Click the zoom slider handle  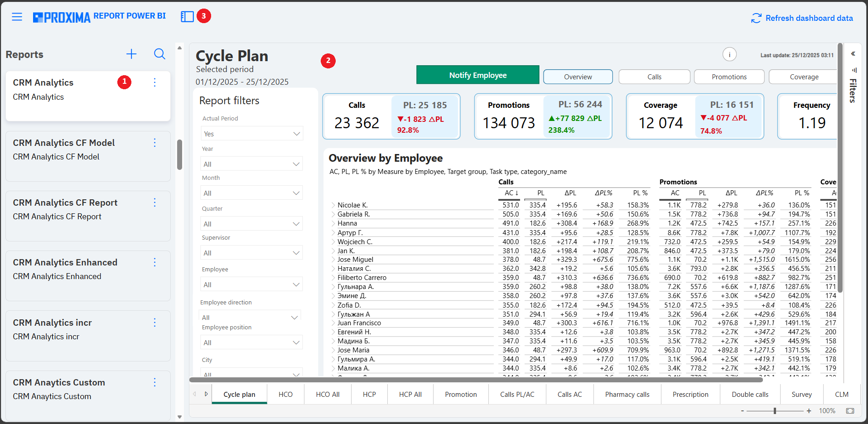tap(775, 411)
